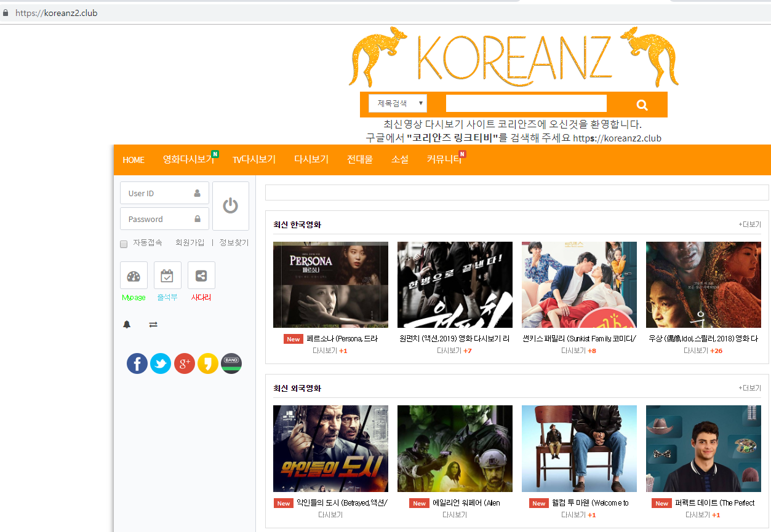Image resolution: width=771 pixels, height=532 pixels.
Task: Open 페르소나 (Persona) title link
Action: [342, 339]
